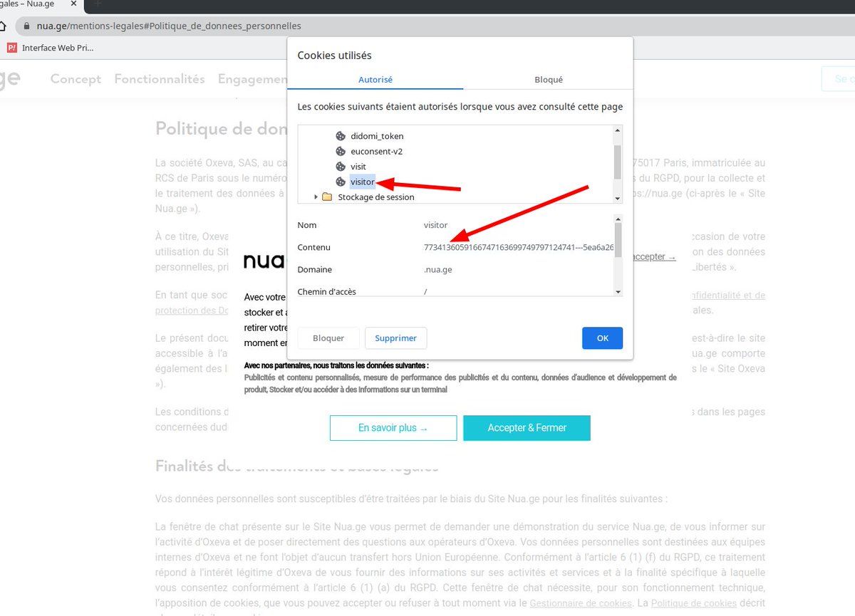Switch to the Bloqué tab
Image resolution: width=855 pixels, height=616 pixels.
[x=549, y=80]
